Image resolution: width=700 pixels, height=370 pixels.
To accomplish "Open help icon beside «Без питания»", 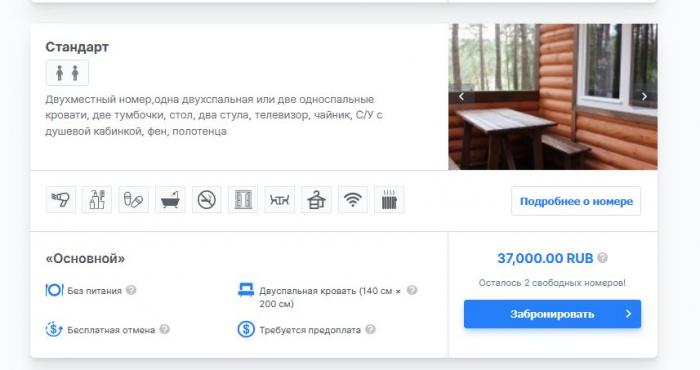I will point(131,290).
